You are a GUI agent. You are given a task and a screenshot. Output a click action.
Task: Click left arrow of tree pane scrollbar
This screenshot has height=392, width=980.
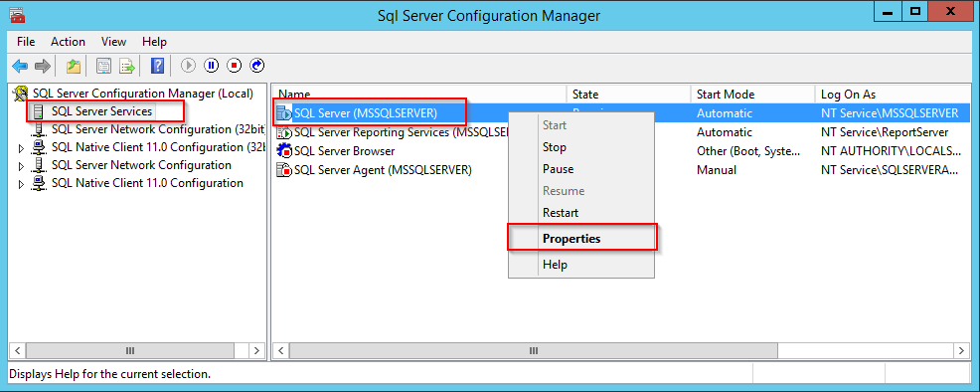18,350
